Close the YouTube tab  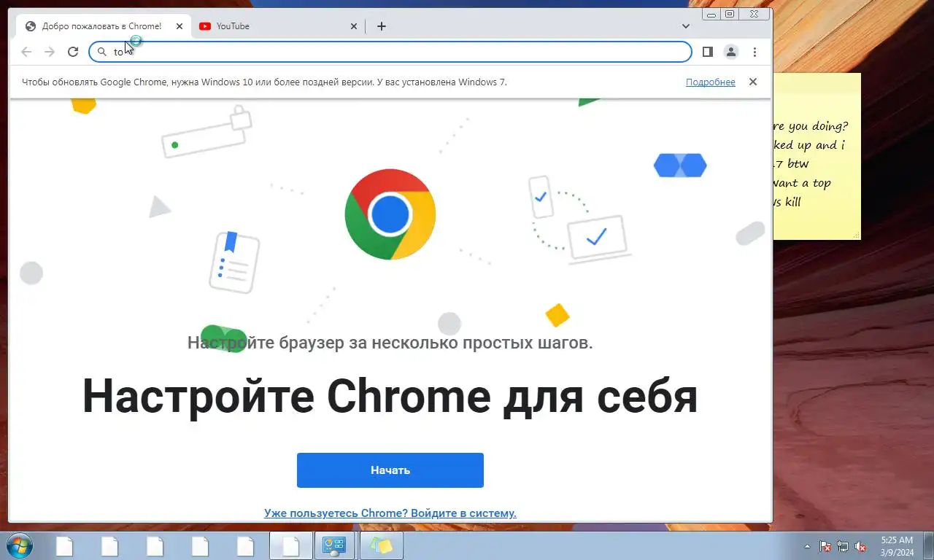(354, 26)
